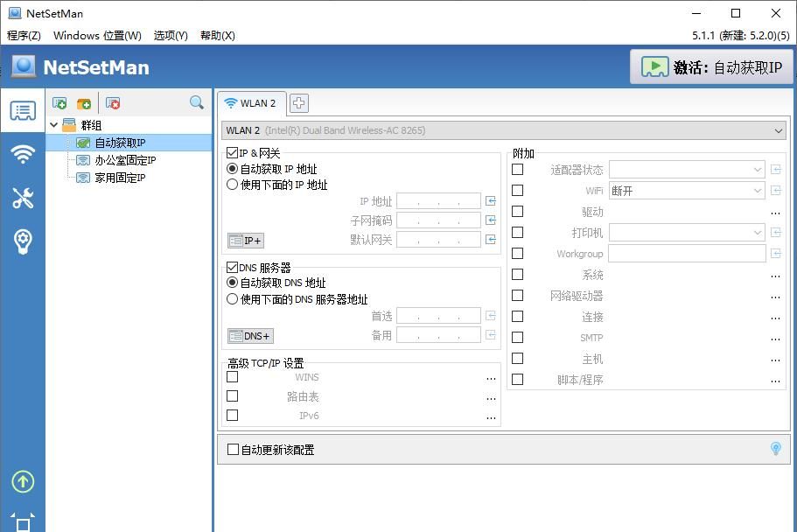797x532 pixels.
Task: Get current IP address value arrow icon
Action: click(x=491, y=201)
